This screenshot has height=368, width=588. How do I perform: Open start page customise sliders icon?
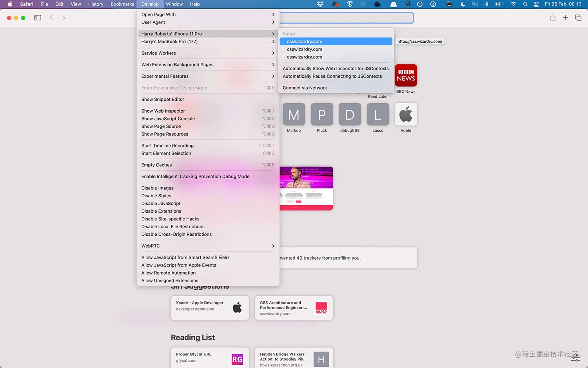coord(575,357)
